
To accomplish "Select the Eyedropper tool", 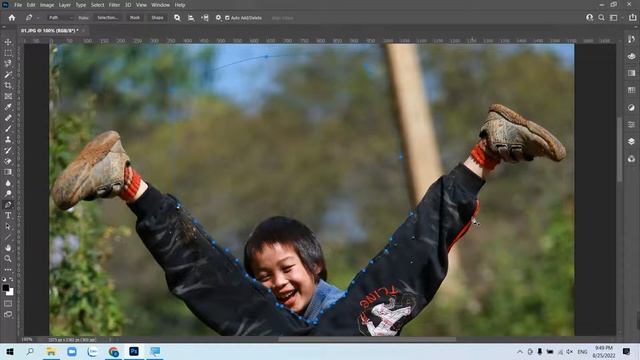I will tap(8, 107).
